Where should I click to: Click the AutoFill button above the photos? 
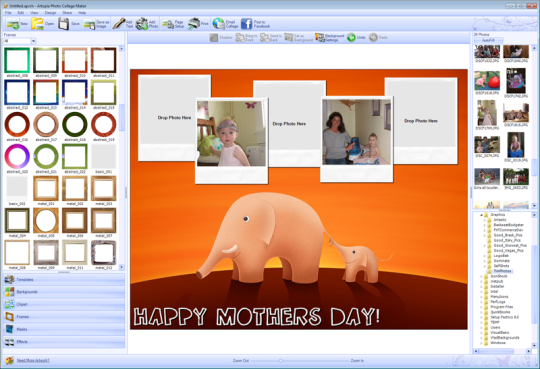point(488,40)
